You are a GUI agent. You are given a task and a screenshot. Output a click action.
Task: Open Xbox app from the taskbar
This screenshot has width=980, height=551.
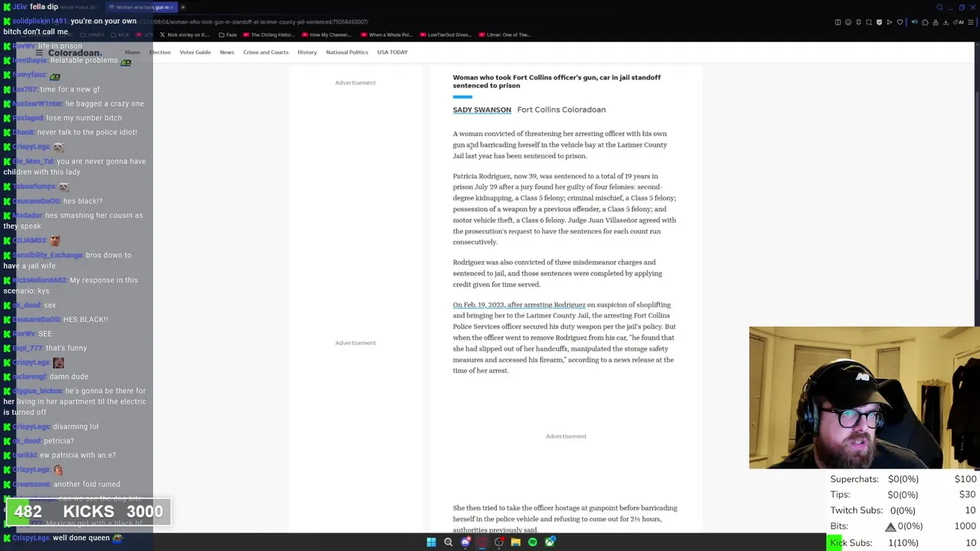[550, 542]
